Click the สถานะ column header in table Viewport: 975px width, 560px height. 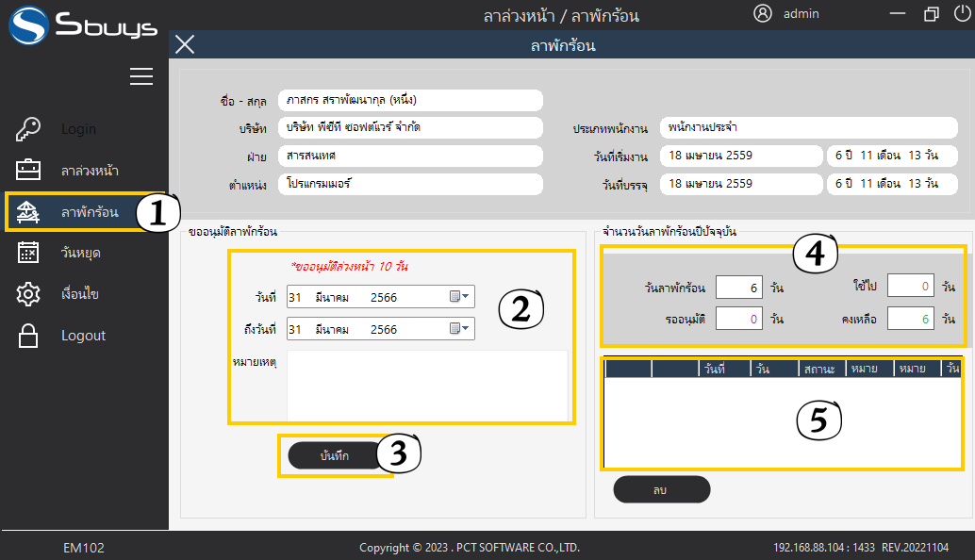coord(820,369)
